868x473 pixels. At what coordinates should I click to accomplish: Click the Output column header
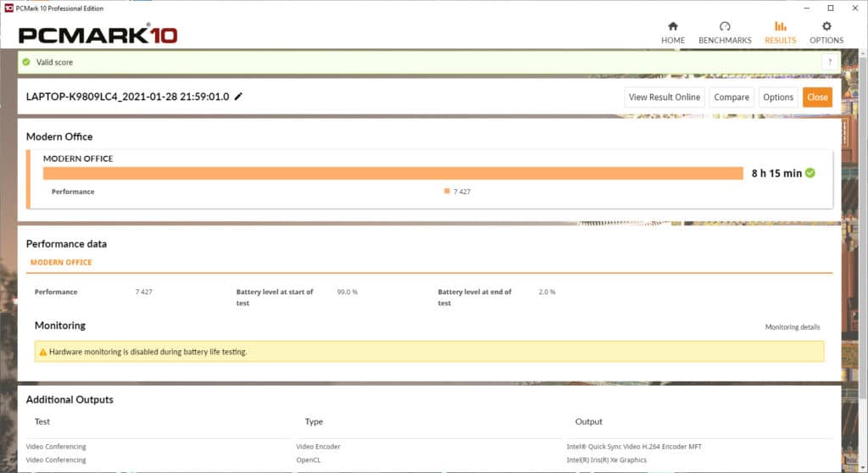(588, 421)
